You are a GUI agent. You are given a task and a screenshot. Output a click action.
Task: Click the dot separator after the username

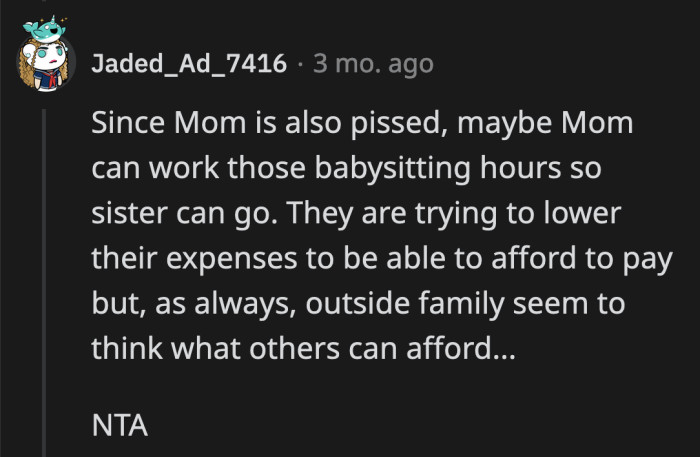point(302,65)
